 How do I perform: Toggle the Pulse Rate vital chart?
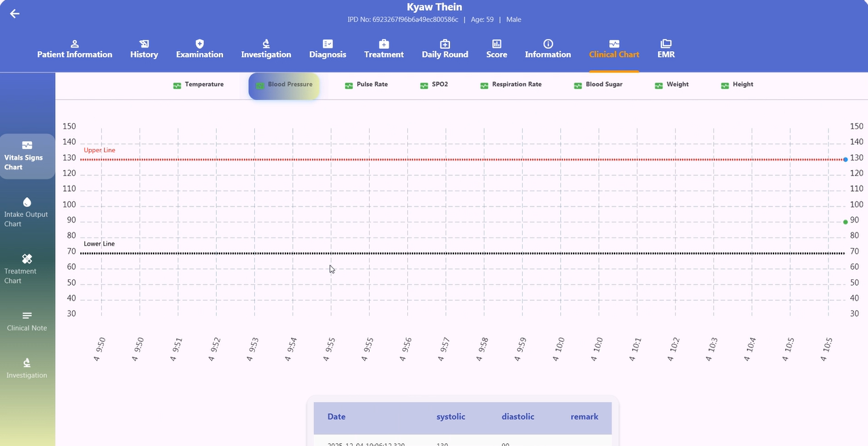366,85
